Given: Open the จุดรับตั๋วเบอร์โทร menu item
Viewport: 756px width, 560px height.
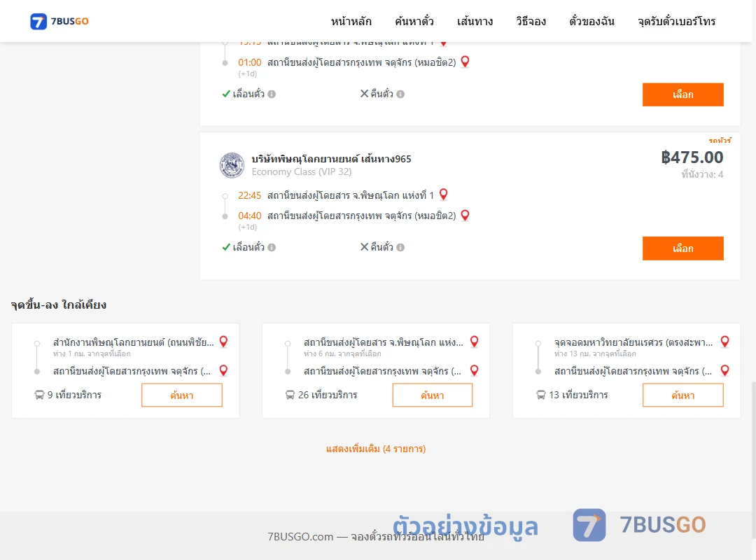Looking at the screenshot, I should pyautogui.click(x=676, y=21).
